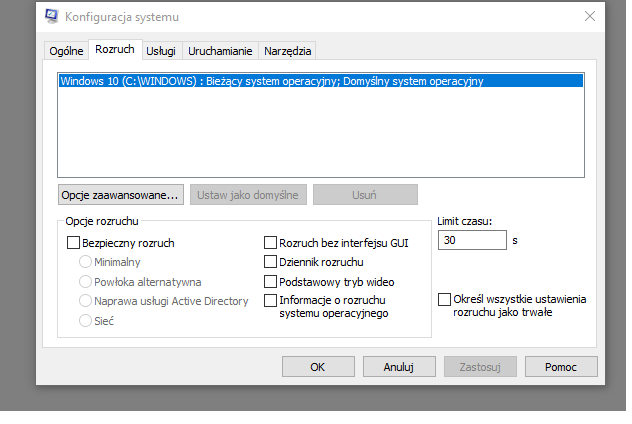Click the Usuń button

point(365,195)
